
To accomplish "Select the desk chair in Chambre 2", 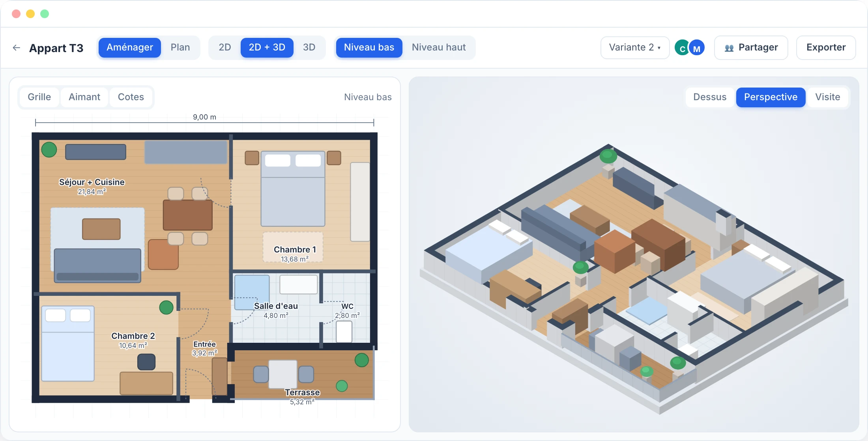I will click(146, 362).
